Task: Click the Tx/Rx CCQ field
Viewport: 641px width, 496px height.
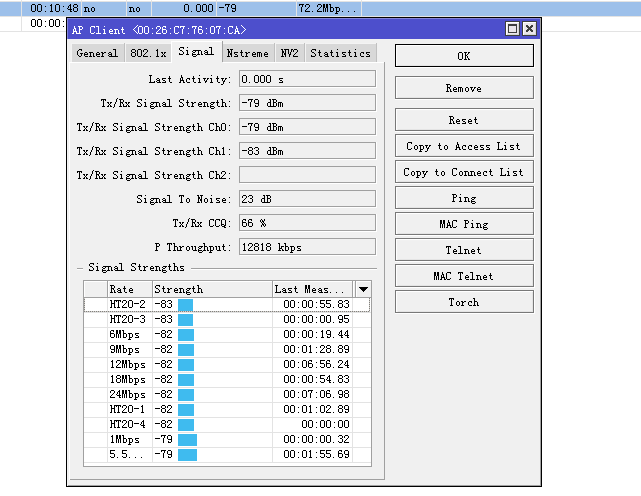Action: click(307, 223)
